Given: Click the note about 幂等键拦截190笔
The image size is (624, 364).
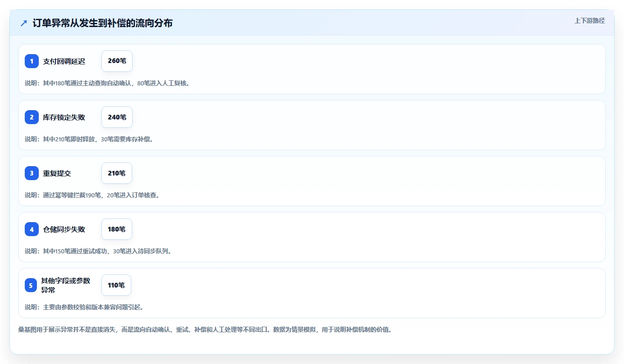Looking at the screenshot, I should [93, 195].
